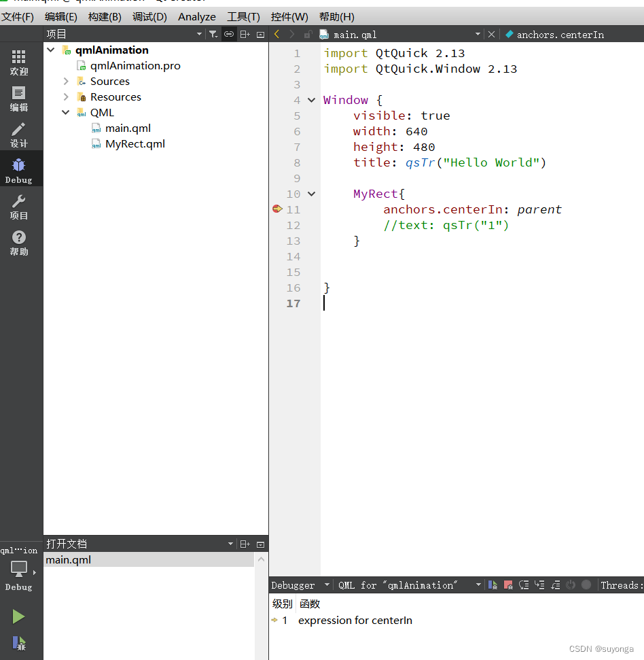This screenshot has width=644, height=660.
Task: Step over in debugger toolbar
Action: tap(524, 585)
